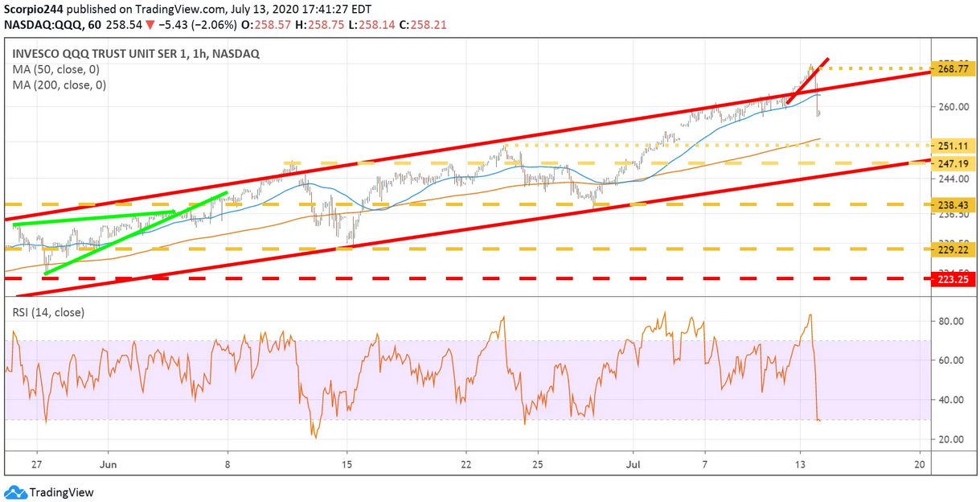The height and width of the screenshot is (502, 980).
Task: Click the red 223.25 price label
Action: coord(952,279)
